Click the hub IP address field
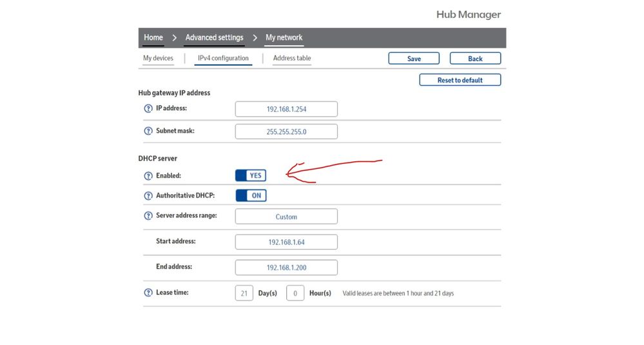 point(286,110)
